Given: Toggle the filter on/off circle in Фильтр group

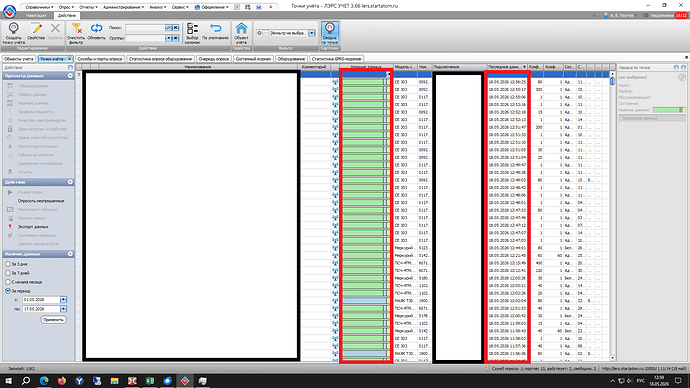Looking at the screenshot, I should click(x=259, y=33).
